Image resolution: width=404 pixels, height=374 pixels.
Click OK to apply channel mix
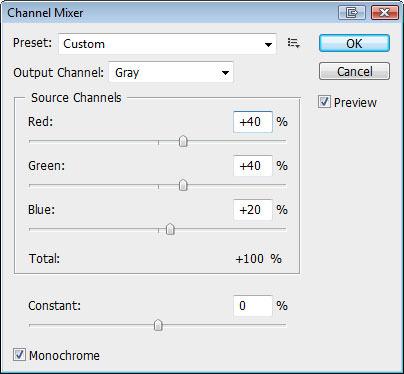coord(354,43)
